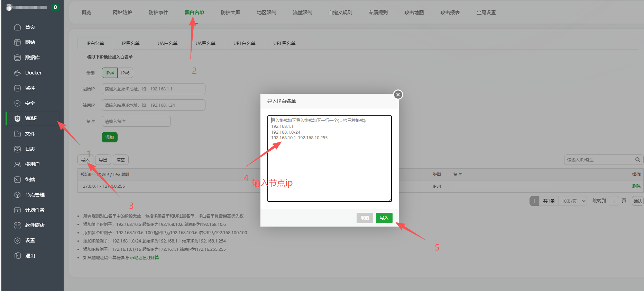Open the Website (网站) sidebar icon

(17, 42)
